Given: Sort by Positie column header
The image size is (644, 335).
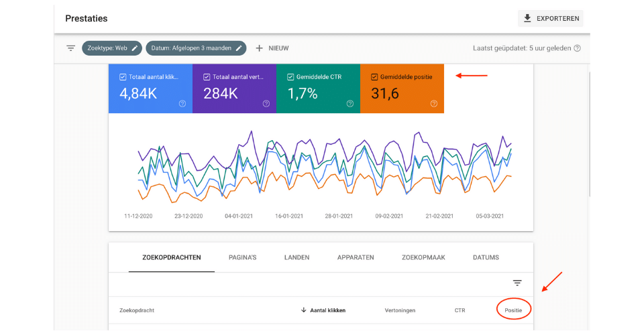Looking at the screenshot, I should (x=513, y=310).
